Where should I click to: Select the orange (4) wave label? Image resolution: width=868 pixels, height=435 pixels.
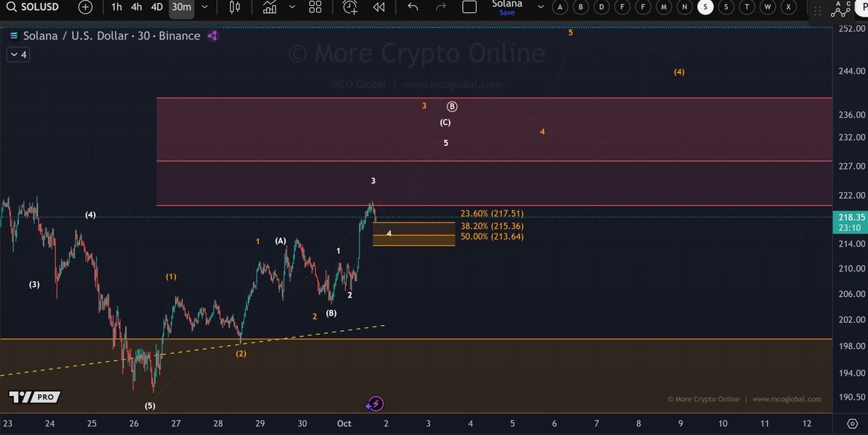coord(679,72)
